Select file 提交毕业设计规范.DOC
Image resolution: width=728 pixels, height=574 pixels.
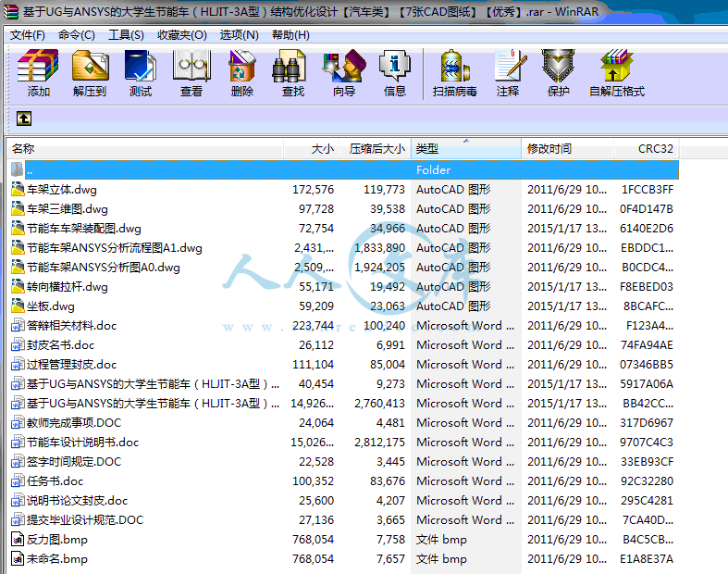point(85,520)
